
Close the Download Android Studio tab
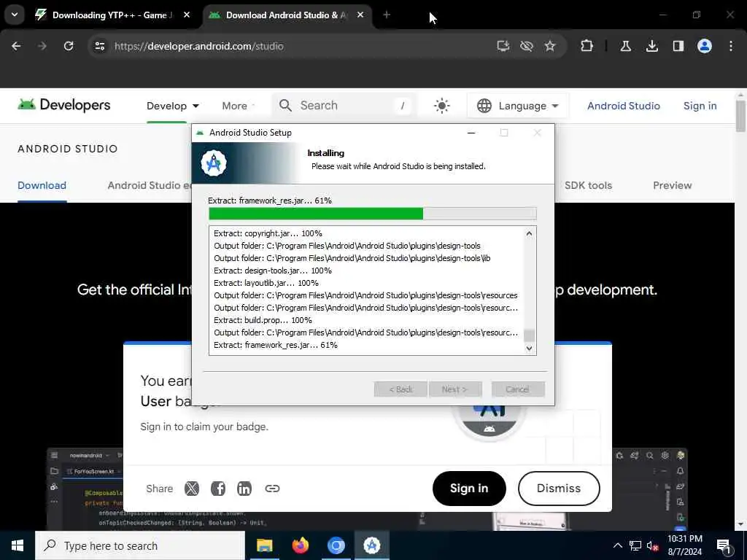(x=360, y=15)
